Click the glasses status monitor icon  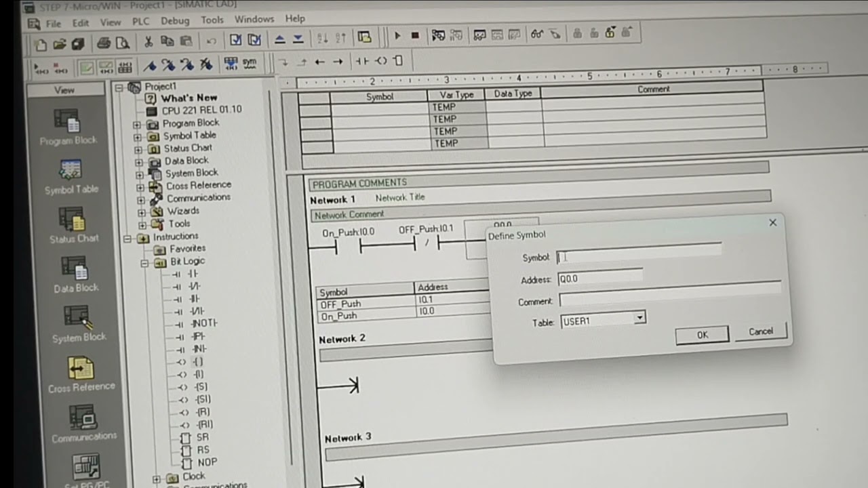[x=537, y=34]
